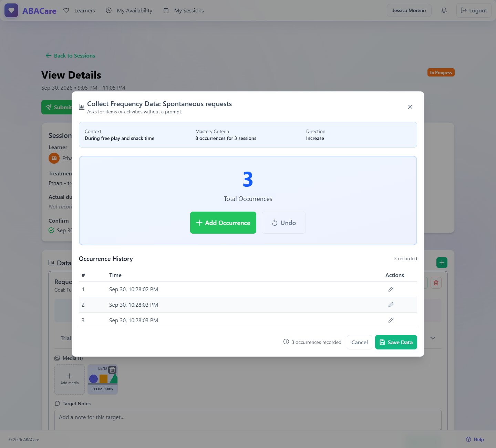Open Jessica Moreno user profile
Screen dimensions: 496x448
[409, 10]
